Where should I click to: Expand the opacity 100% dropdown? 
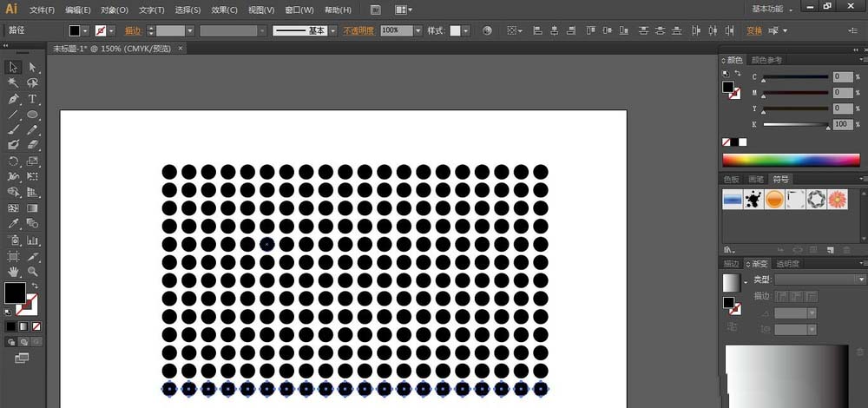pyautogui.click(x=418, y=30)
